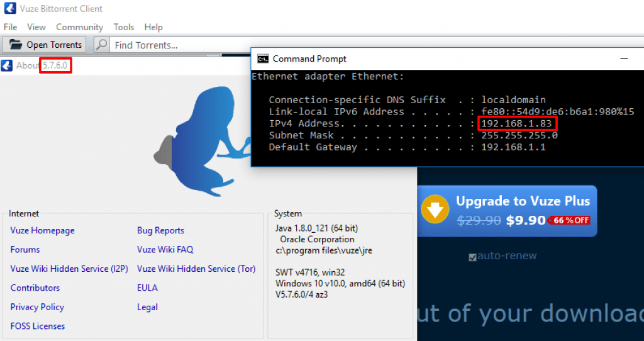Open the Forums link

coord(25,249)
